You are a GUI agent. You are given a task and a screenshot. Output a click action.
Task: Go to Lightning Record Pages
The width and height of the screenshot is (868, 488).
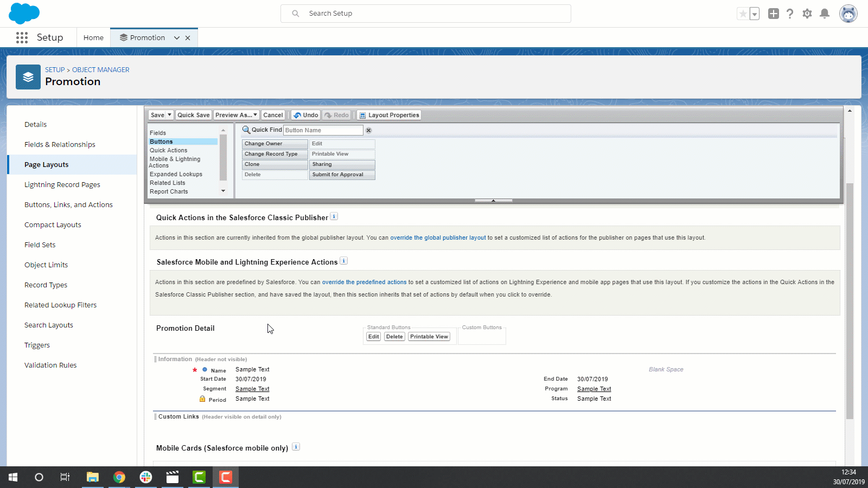click(x=62, y=185)
